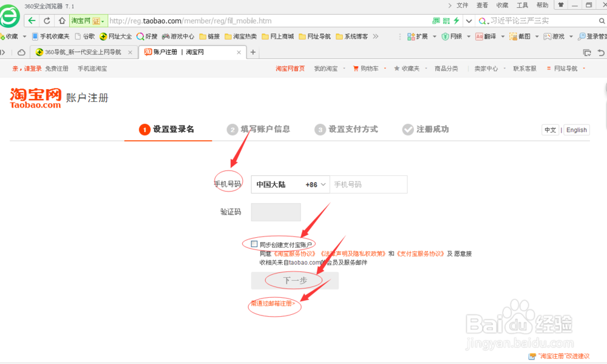The width and height of the screenshot is (607, 364).
Task: Click the cloud icon beside the tabs
Action: 21,52
